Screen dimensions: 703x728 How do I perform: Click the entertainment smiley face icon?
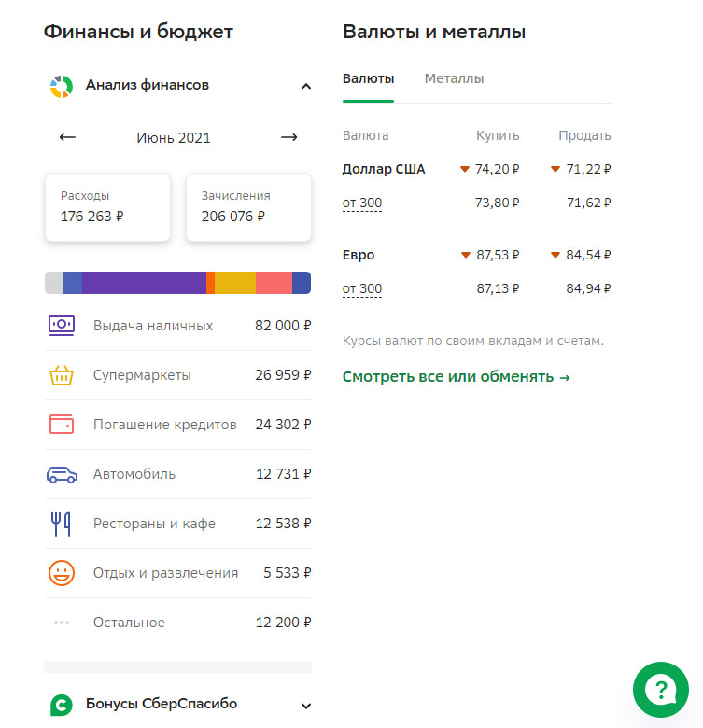[62, 573]
